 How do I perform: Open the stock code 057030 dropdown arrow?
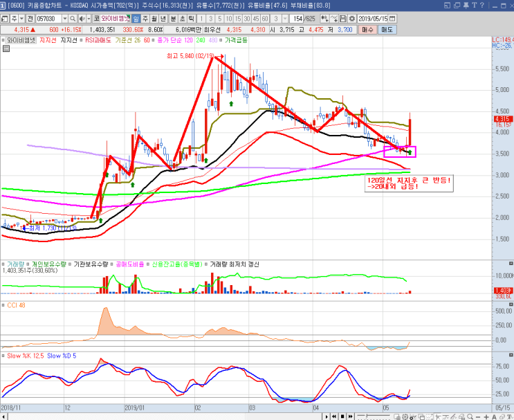65,19
